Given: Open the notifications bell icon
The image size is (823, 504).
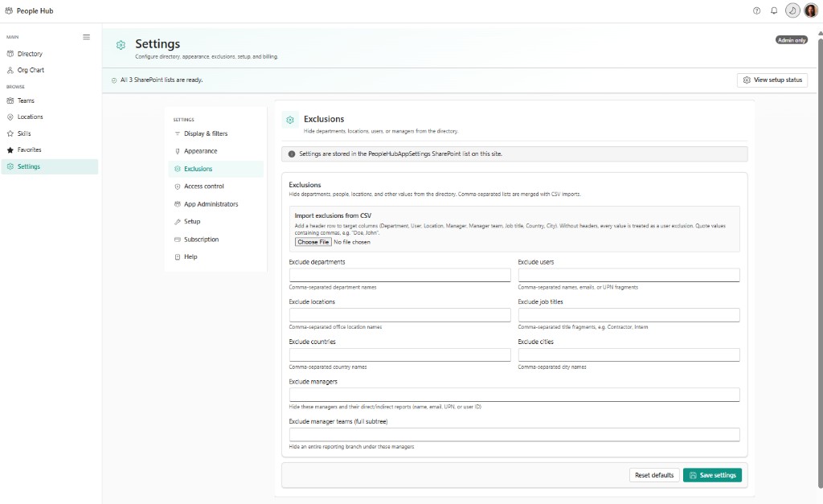Looking at the screenshot, I should pyautogui.click(x=774, y=10).
